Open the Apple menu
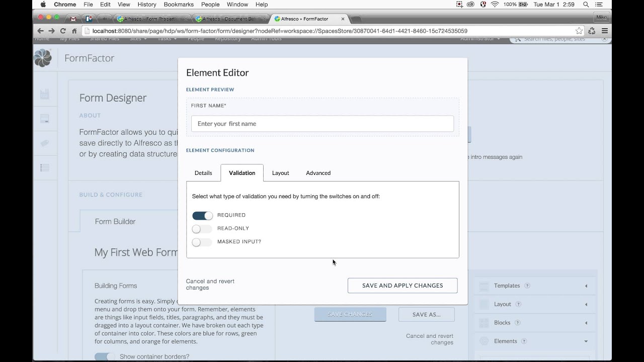Image resolution: width=644 pixels, height=362 pixels. 43,5
